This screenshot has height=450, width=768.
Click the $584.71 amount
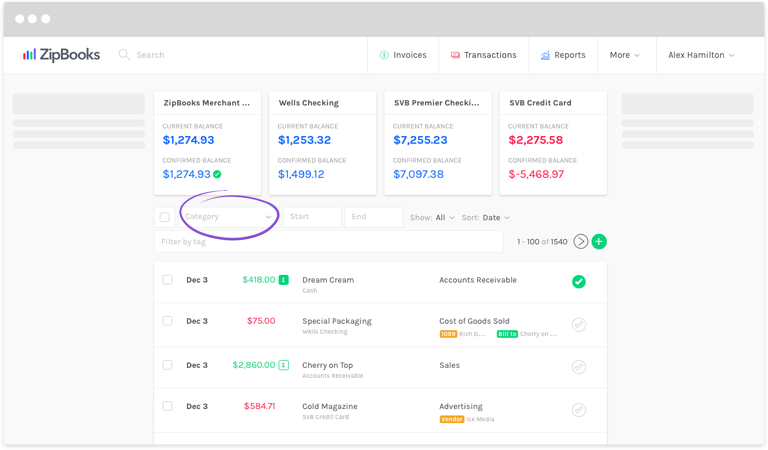[260, 406]
